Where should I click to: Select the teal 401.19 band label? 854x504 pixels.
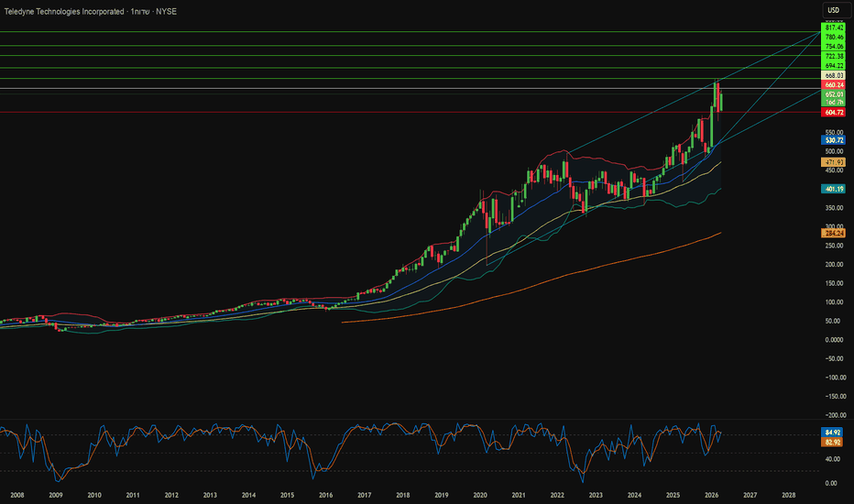click(x=834, y=189)
